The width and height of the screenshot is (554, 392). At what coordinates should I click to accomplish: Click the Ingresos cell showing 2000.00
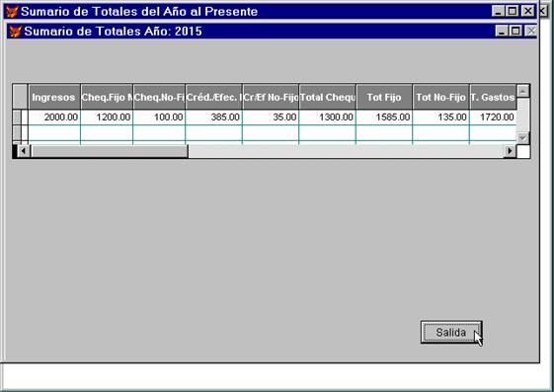coord(54,118)
